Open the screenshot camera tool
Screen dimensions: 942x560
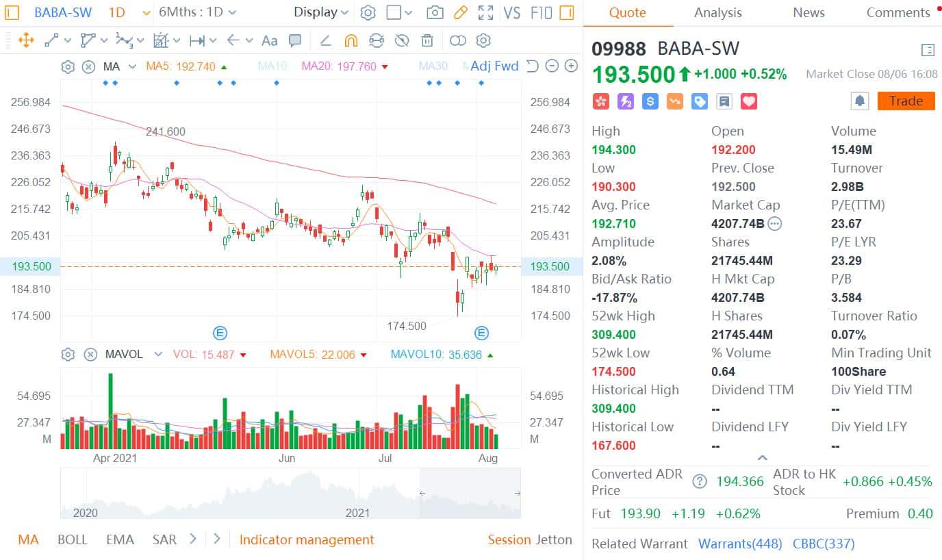[435, 12]
